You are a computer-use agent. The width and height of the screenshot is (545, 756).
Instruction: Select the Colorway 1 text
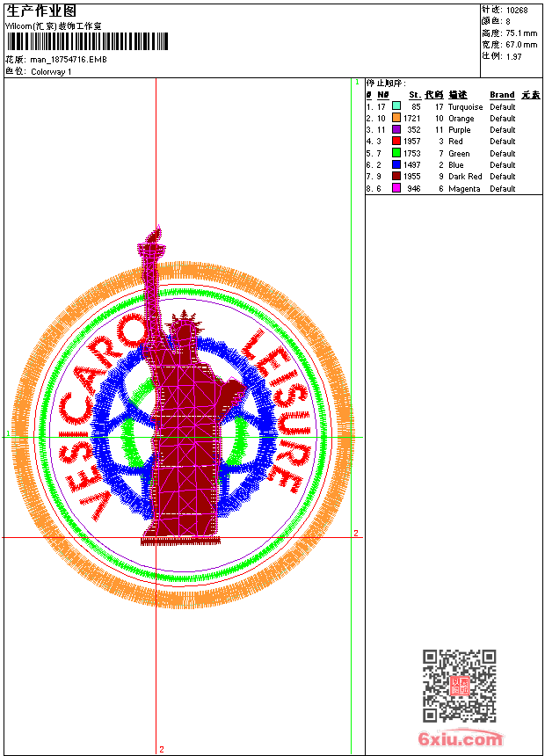[x=51, y=72]
